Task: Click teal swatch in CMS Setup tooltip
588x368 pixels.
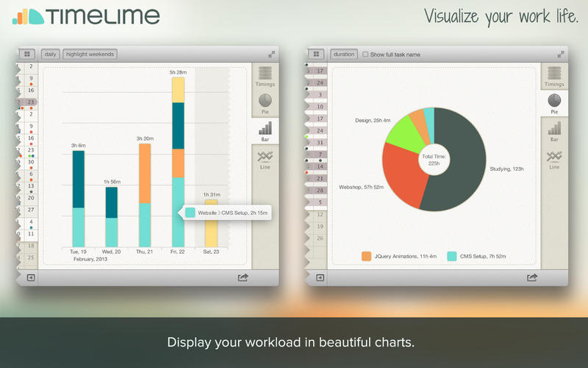Action: tap(190, 213)
